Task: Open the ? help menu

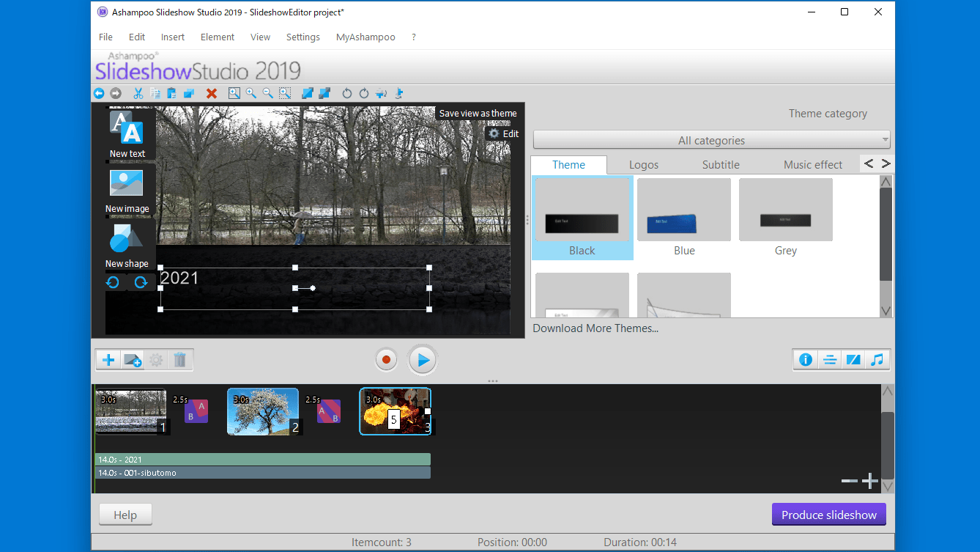Action: point(414,37)
